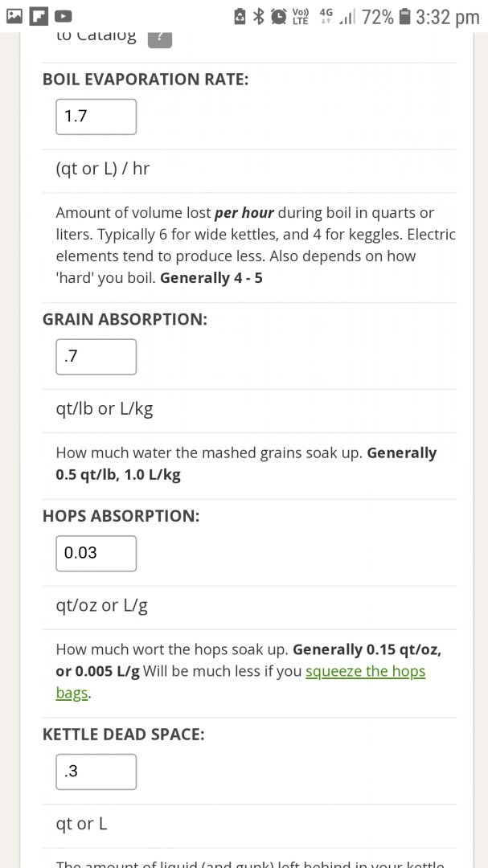
Task: Tap the "GRAIN ABSORPTION:" heading label
Action: coord(125,319)
